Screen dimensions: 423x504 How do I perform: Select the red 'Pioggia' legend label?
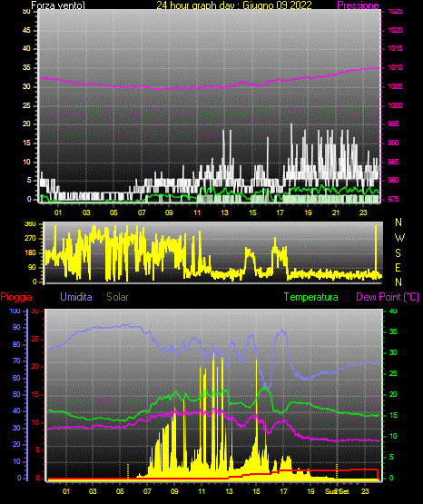(x=16, y=297)
